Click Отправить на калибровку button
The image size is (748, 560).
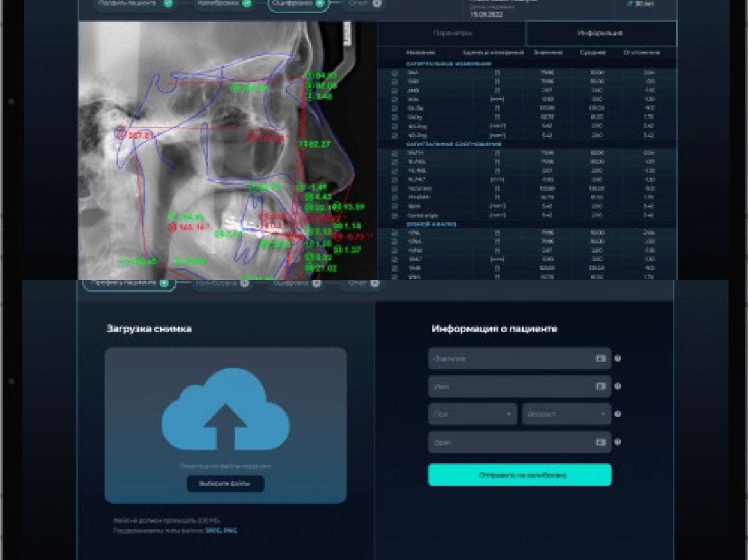coord(519,475)
